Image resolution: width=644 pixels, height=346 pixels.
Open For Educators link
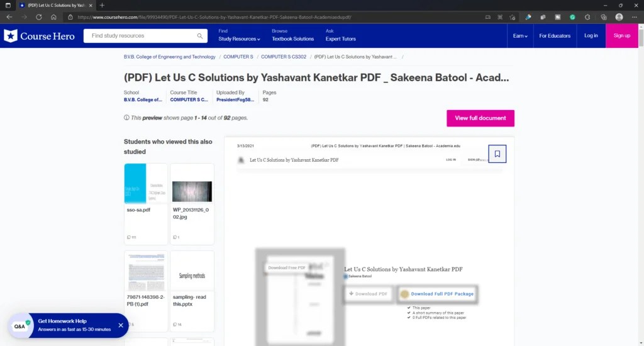coord(555,36)
